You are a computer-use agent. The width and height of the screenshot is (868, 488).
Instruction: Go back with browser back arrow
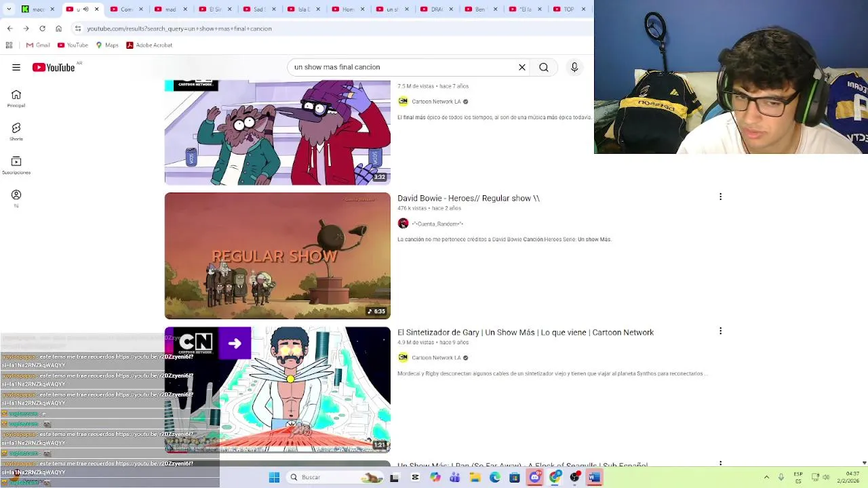(9, 28)
